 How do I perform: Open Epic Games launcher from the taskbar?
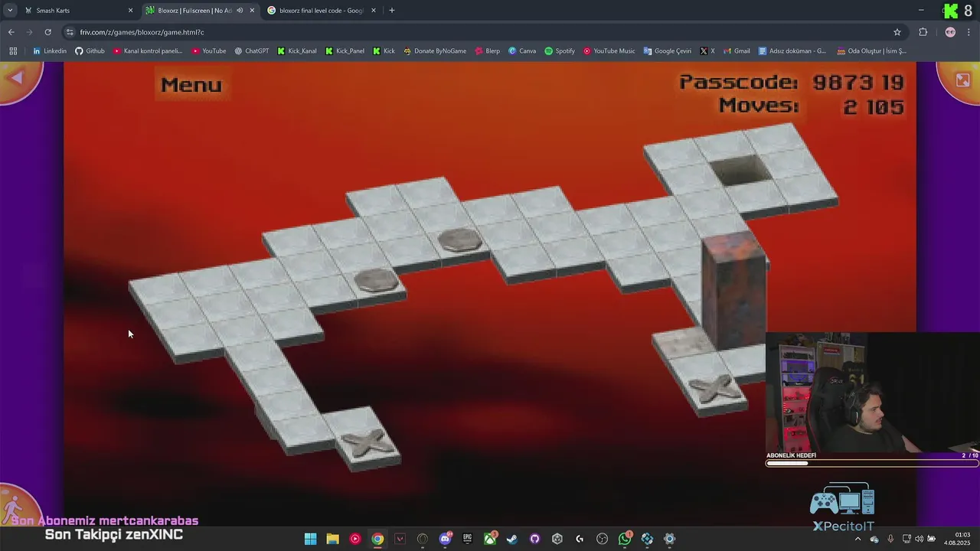(467, 539)
